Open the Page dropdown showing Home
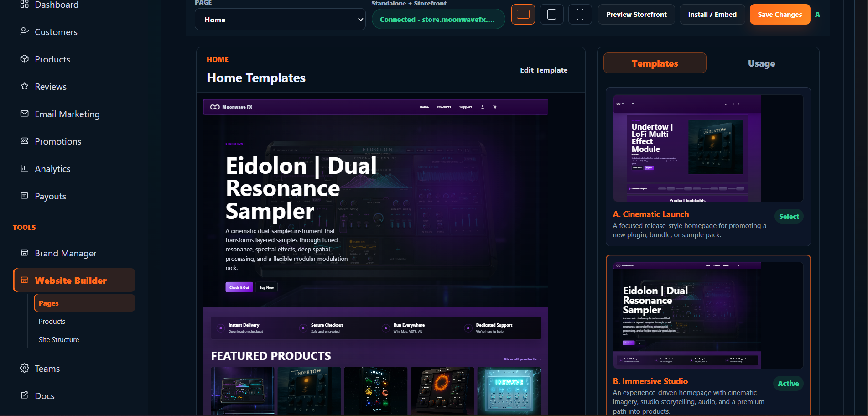This screenshot has width=868, height=416. click(x=280, y=20)
